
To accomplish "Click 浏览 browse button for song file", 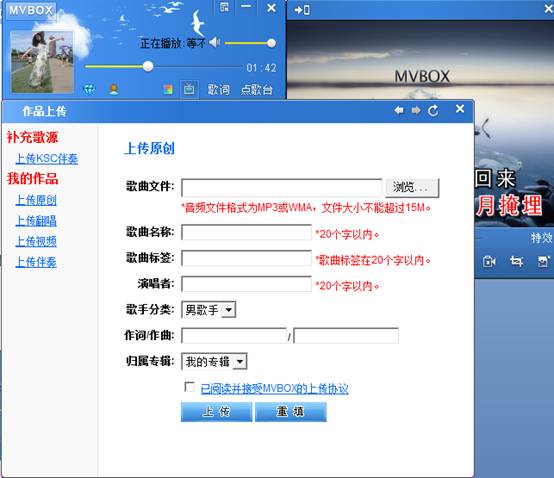I will point(412,187).
